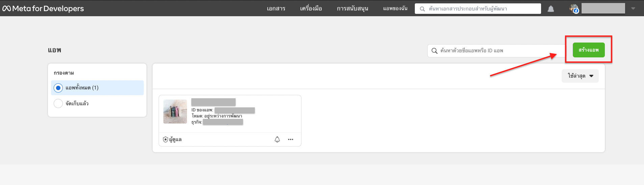Screen dimensions: 644x185
Task: Focus the app name or ID search box
Action: click(497, 51)
